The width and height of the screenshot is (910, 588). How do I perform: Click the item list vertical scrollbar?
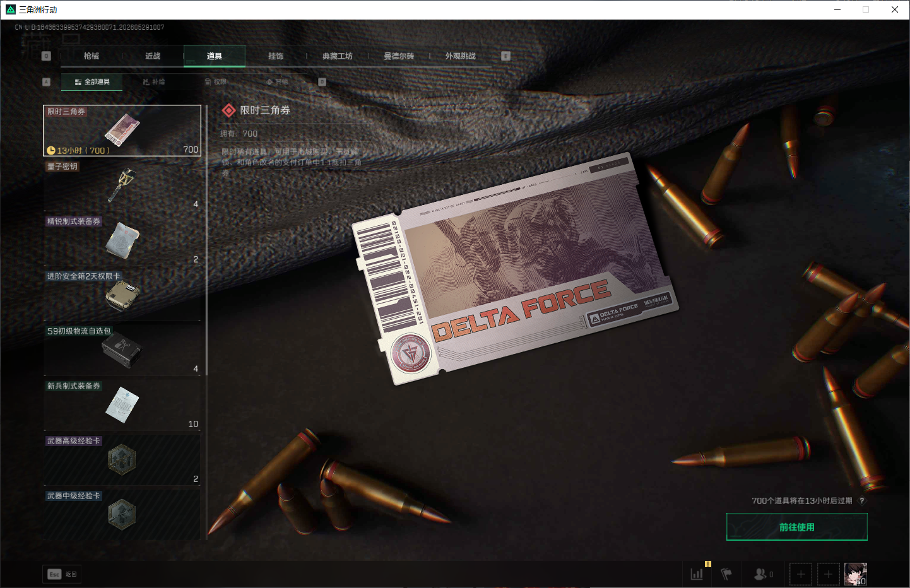point(206,322)
